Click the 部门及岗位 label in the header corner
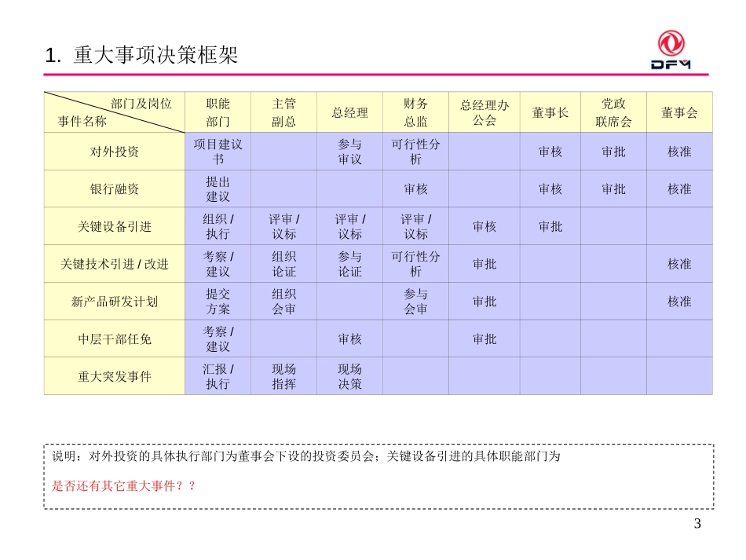This screenshot has width=746, height=560. point(141,104)
